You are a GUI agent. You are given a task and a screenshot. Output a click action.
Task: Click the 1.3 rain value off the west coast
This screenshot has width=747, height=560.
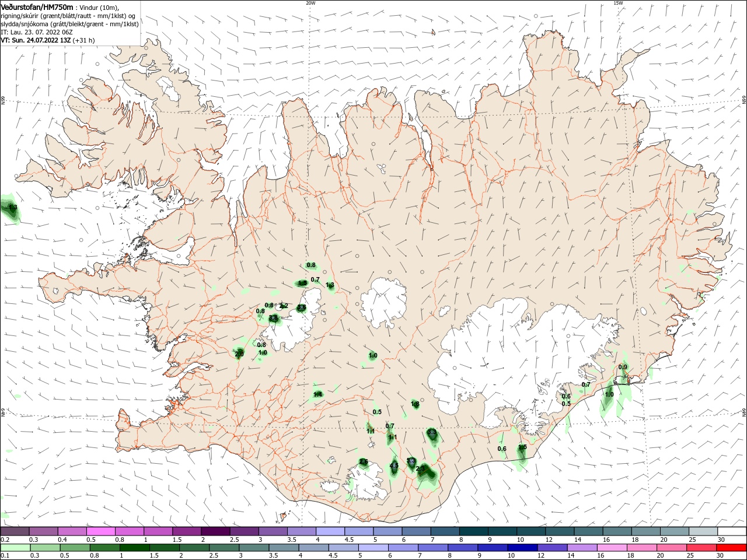pos(13,207)
